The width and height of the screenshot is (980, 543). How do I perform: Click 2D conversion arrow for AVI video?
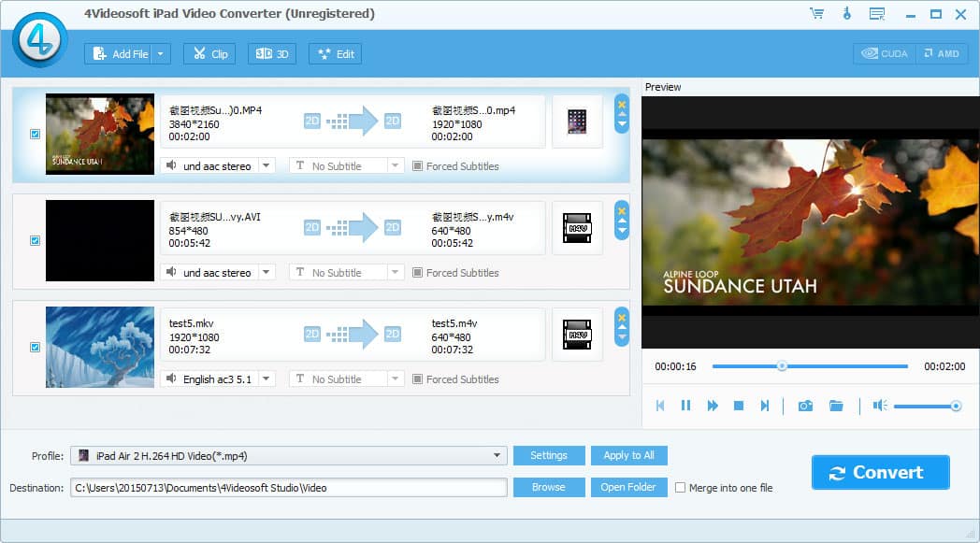[353, 227]
